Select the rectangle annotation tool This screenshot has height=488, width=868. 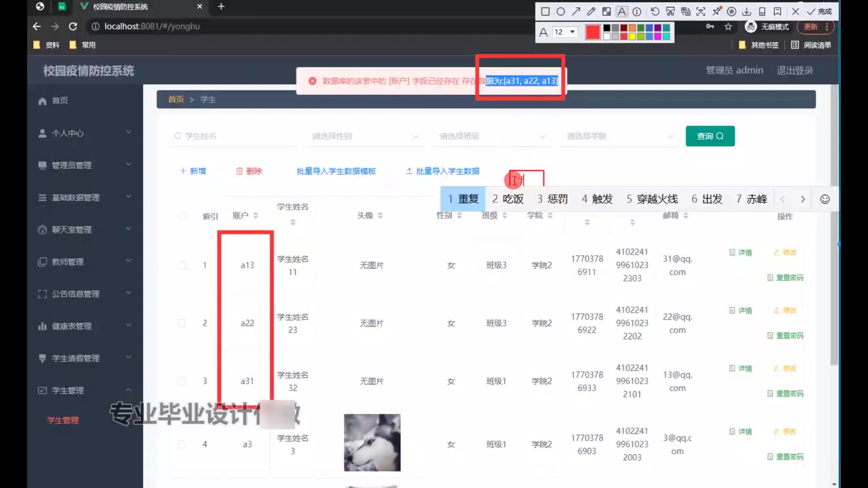[545, 12]
